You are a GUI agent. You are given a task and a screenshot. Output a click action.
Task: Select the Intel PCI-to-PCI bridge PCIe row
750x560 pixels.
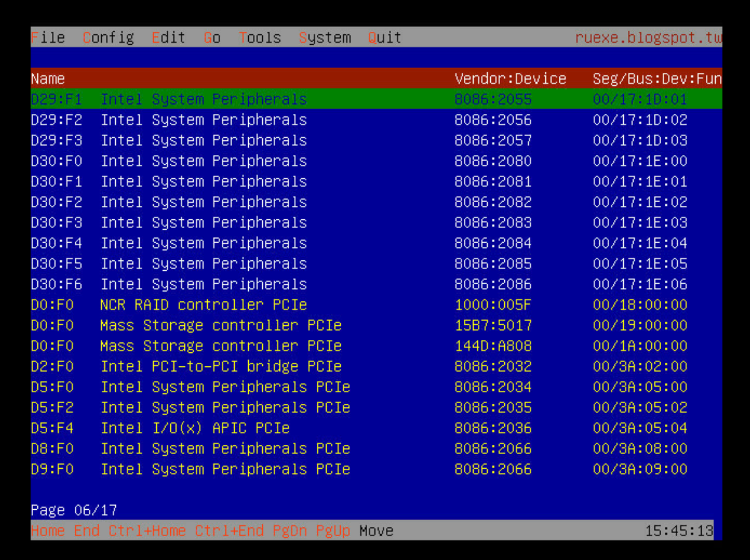click(376, 366)
